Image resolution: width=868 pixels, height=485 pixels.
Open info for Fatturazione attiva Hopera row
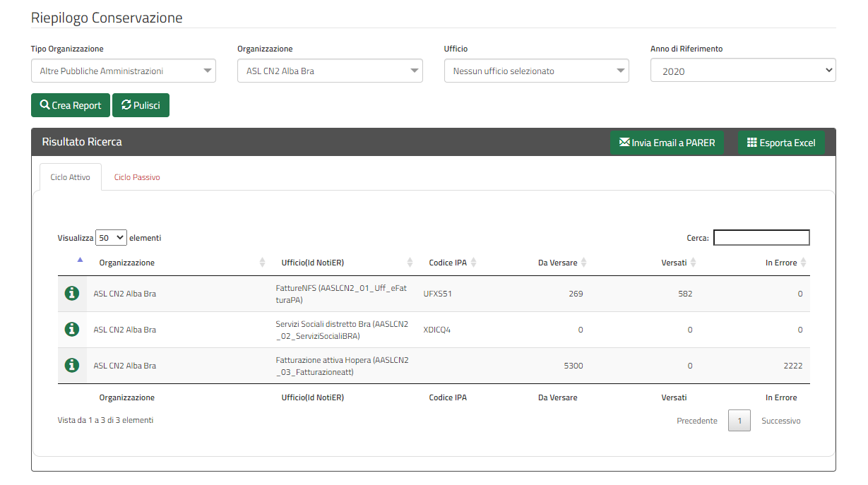coord(71,365)
